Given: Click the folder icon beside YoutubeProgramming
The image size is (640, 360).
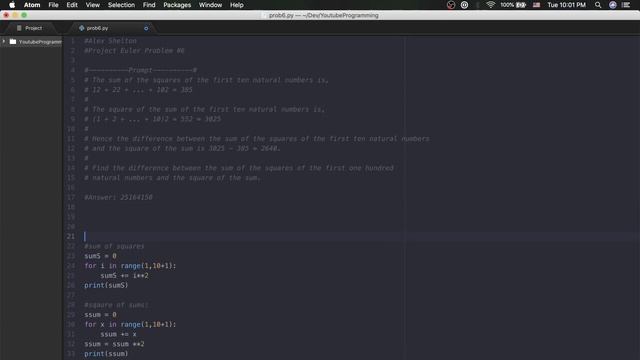Looking at the screenshot, I should click(13, 41).
